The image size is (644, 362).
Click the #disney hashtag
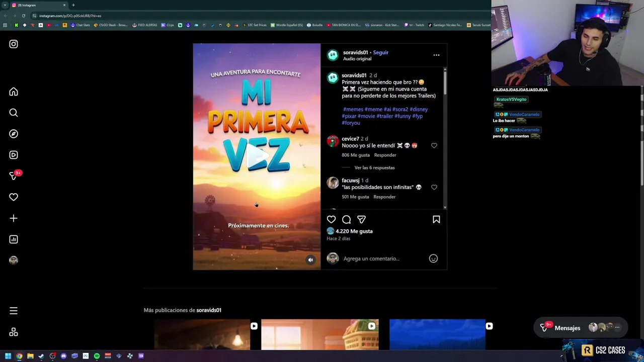coord(419,109)
